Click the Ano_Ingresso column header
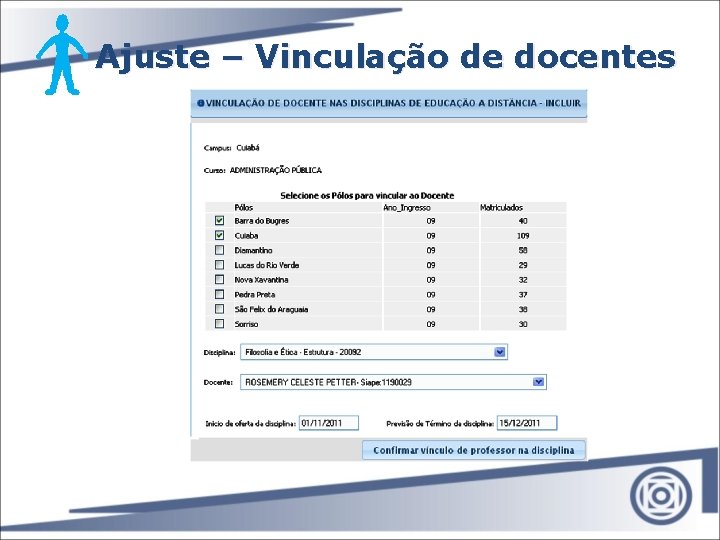 [407, 208]
